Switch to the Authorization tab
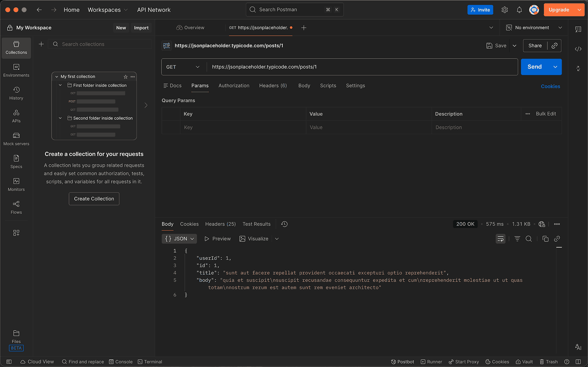The width and height of the screenshot is (588, 367). [234, 86]
